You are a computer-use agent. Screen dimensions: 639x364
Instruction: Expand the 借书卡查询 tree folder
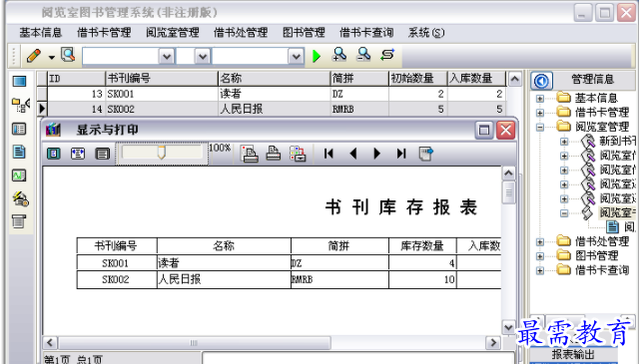(x=540, y=270)
